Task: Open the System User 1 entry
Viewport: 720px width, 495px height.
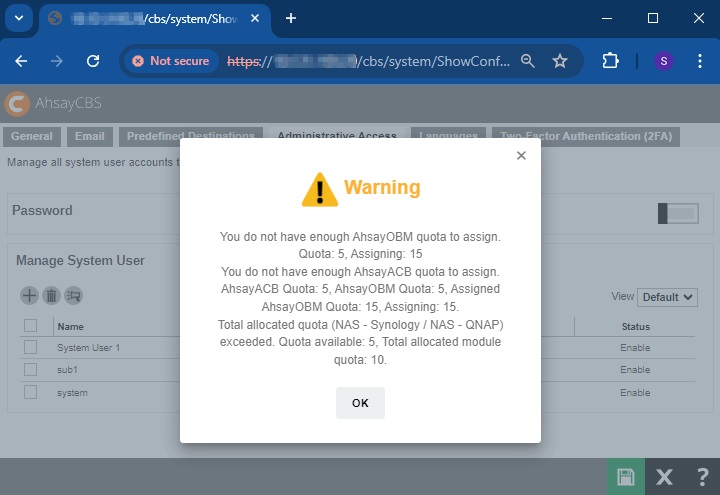Action: [88, 348]
